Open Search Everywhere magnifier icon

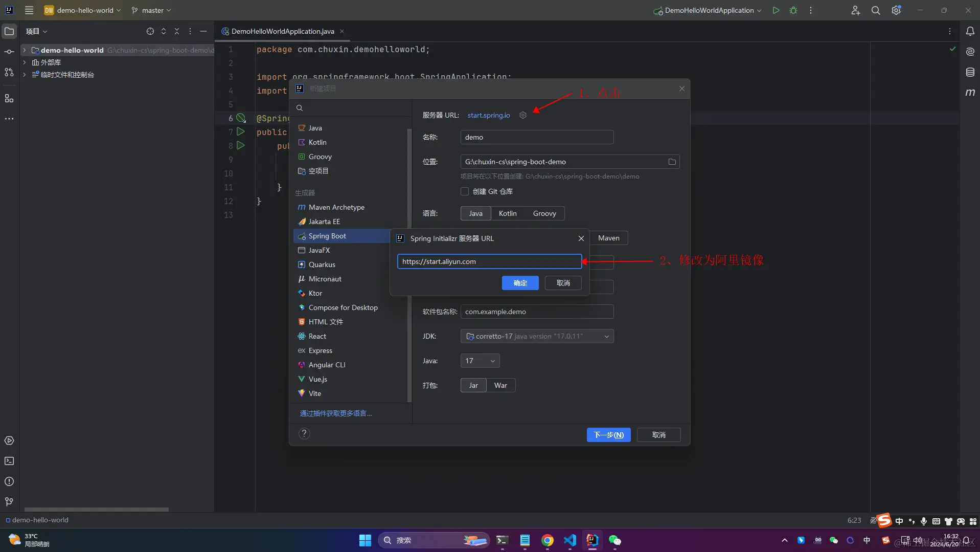pyautogui.click(x=876, y=10)
